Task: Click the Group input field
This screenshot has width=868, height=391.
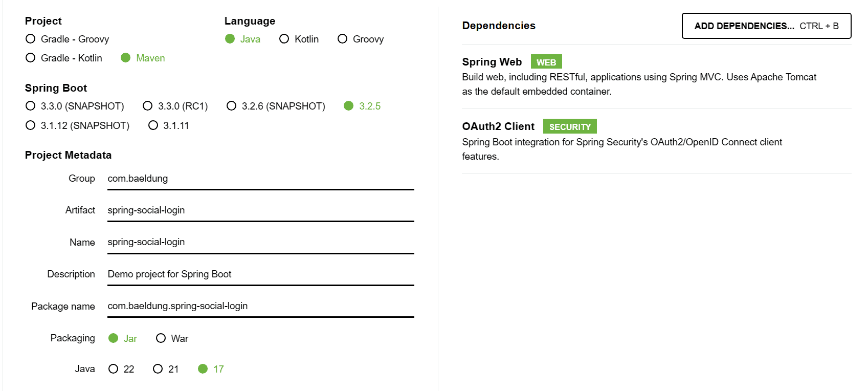Action: 260,179
